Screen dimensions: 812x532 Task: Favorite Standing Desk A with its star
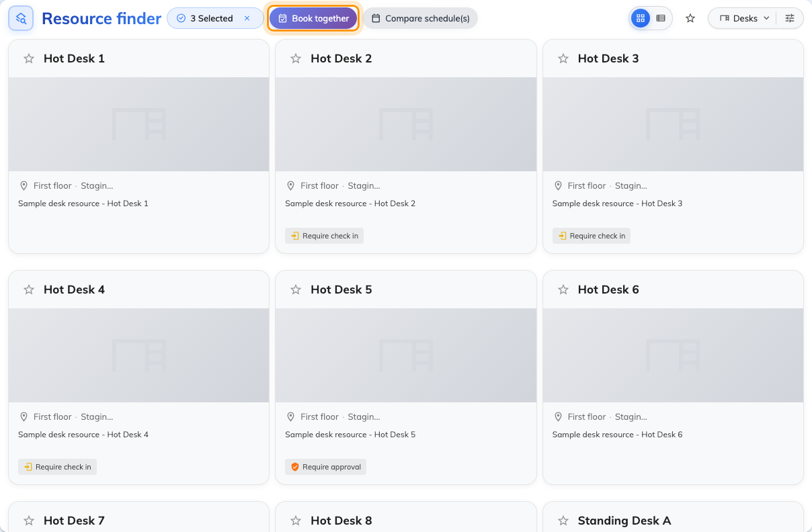563,521
